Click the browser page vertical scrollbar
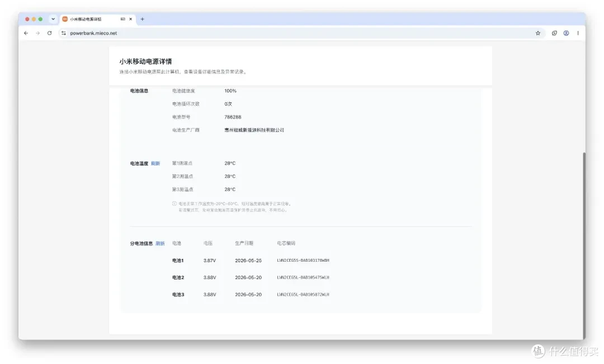The image size is (604, 364). (x=584, y=245)
